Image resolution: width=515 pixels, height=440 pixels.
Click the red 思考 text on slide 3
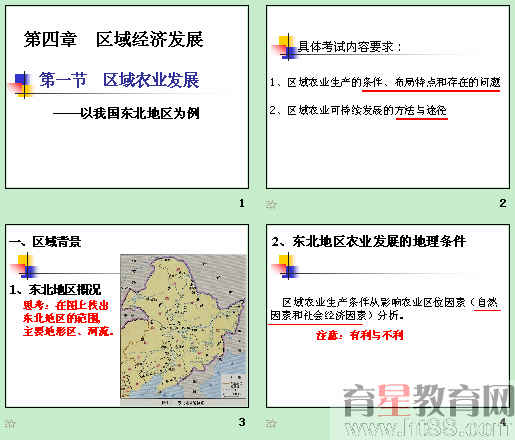[68, 318]
